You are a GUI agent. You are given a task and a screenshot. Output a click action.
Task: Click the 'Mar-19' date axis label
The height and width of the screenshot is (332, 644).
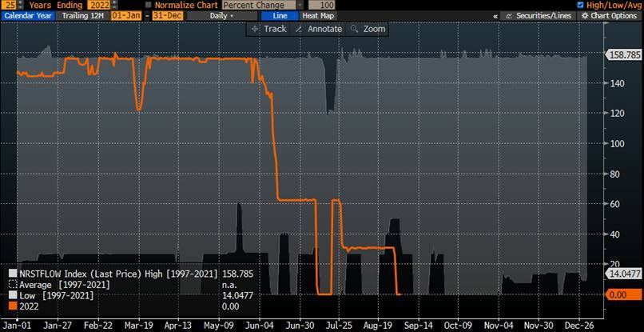pos(139,325)
